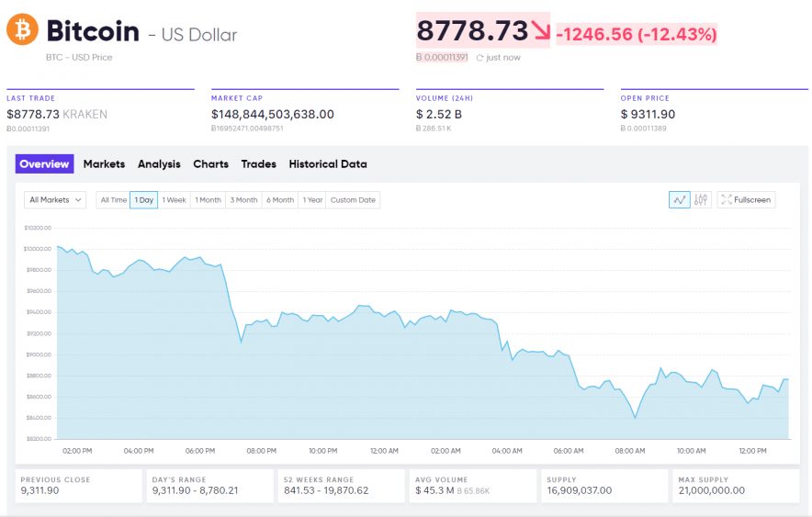
Task: Choose the 3 Month time range
Action: (x=243, y=199)
